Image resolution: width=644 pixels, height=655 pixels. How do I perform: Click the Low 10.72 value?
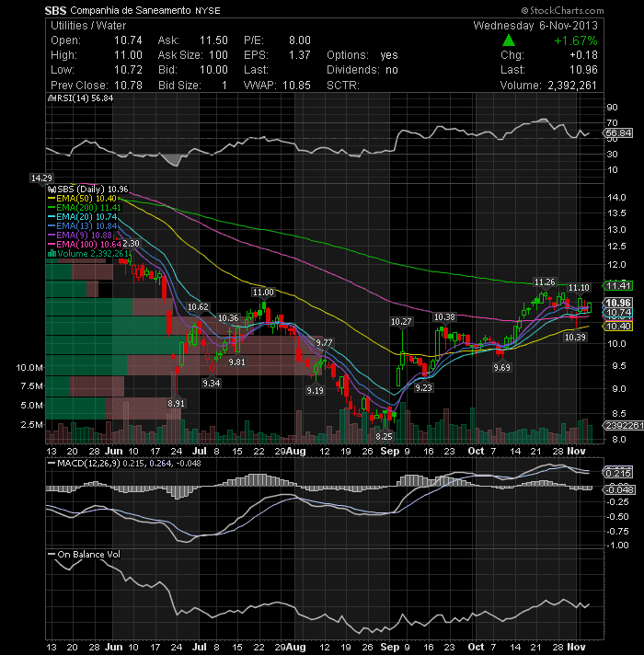point(128,70)
